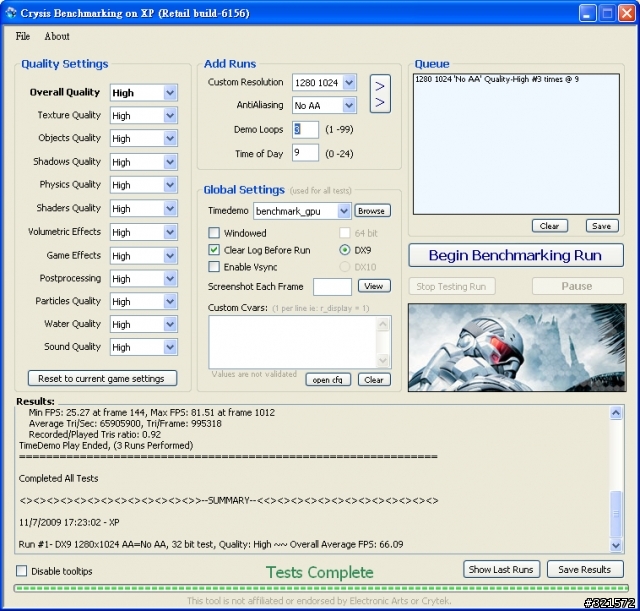The image size is (640, 611).
Task: Click View for screenshots
Action: point(374,286)
